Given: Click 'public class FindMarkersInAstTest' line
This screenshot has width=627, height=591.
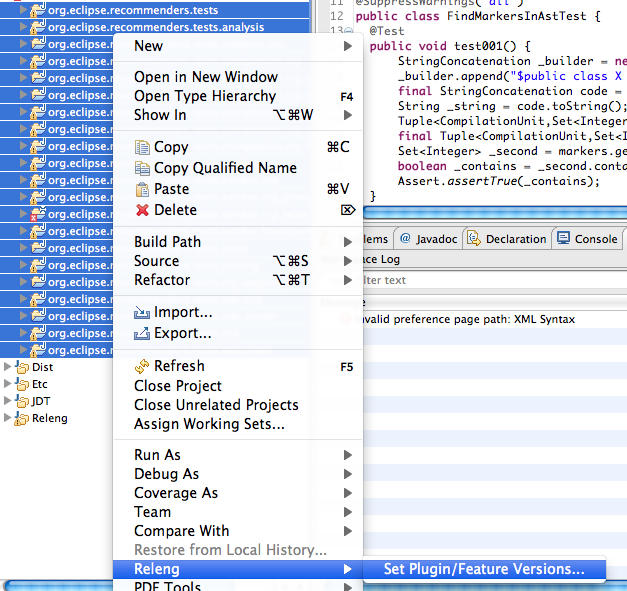Looking at the screenshot, I should (478, 16).
